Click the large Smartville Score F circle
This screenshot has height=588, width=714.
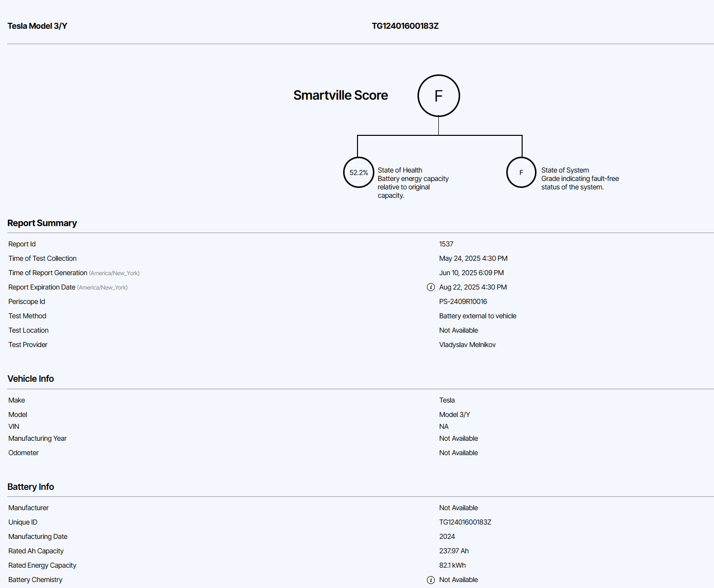point(438,96)
